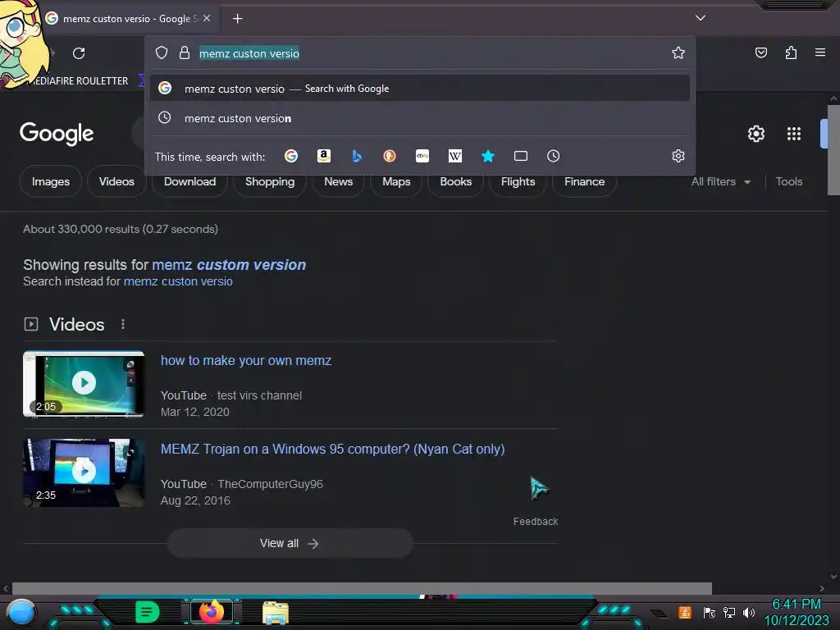Viewport: 840px width, 630px height.
Task: Play the 2:05 video thumbnail
Action: [x=84, y=384]
